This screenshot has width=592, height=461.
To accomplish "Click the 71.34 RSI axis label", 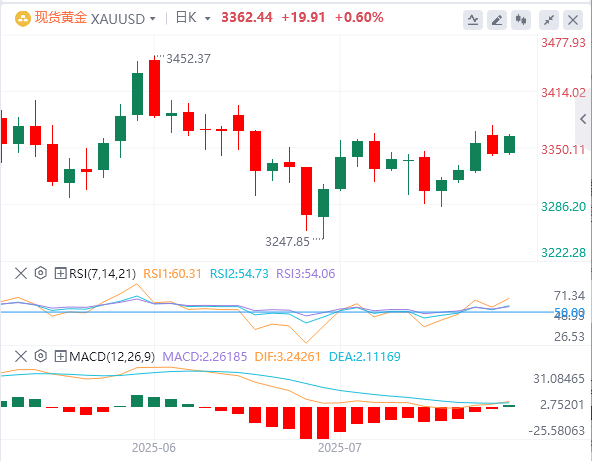I will (569, 296).
